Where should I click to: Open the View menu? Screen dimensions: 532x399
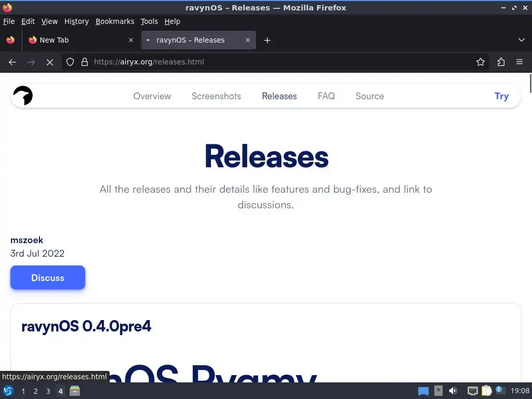coord(49,21)
